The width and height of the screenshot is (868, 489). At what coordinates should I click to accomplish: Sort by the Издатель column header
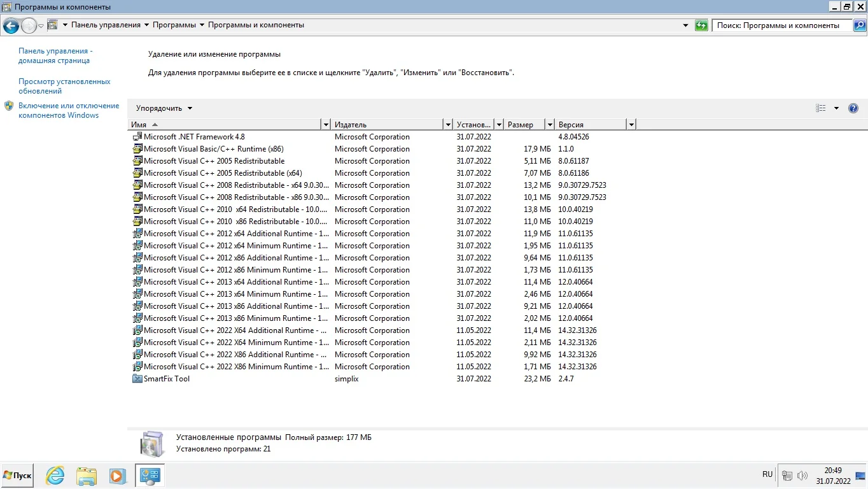tap(388, 125)
